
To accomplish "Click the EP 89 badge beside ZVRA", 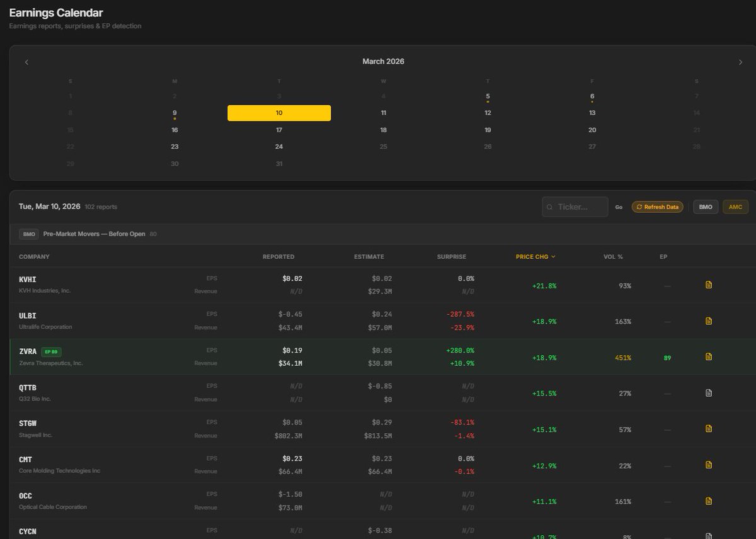I will 52,351.
